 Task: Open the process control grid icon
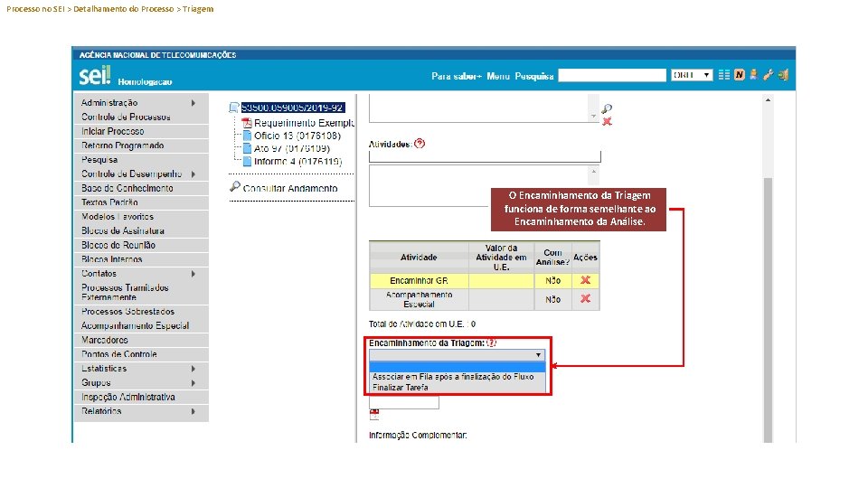pos(724,75)
